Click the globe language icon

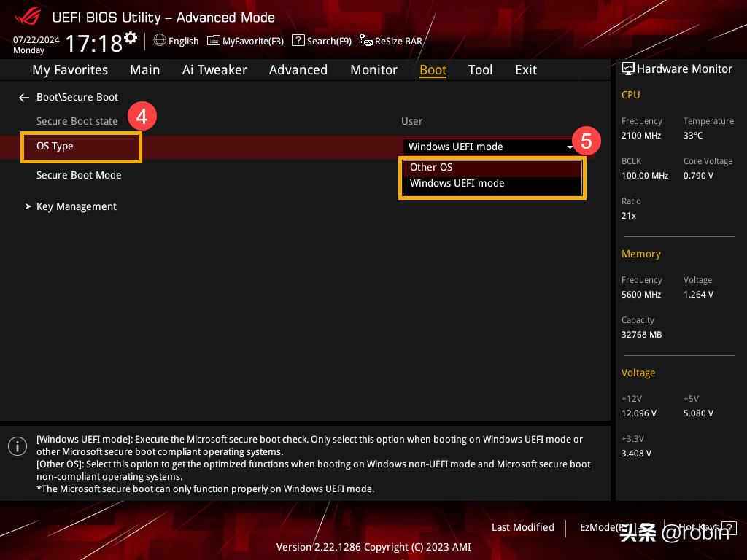(x=160, y=41)
